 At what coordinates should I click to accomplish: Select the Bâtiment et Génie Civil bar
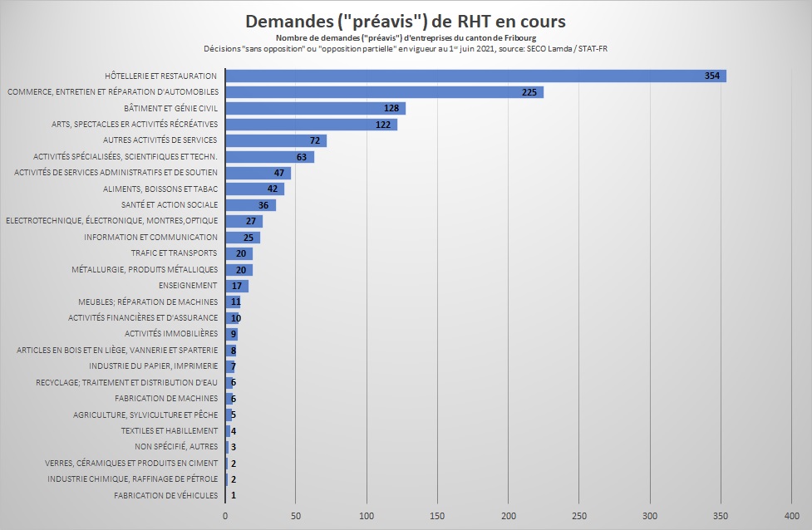pos(314,108)
